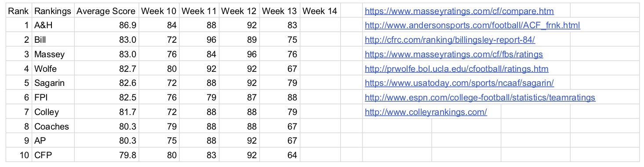The width and height of the screenshot is (644, 167).
Task: Select the Average Score header cell
Action: pos(107,11)
